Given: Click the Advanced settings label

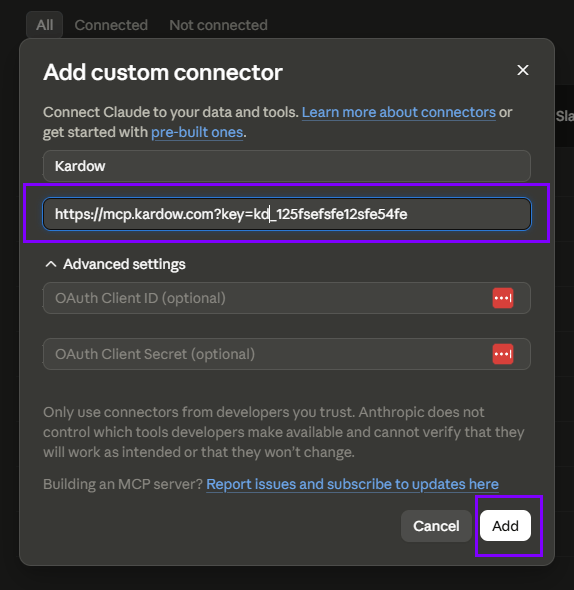Looking at the screenshot, I should click(x=124, y=264).
